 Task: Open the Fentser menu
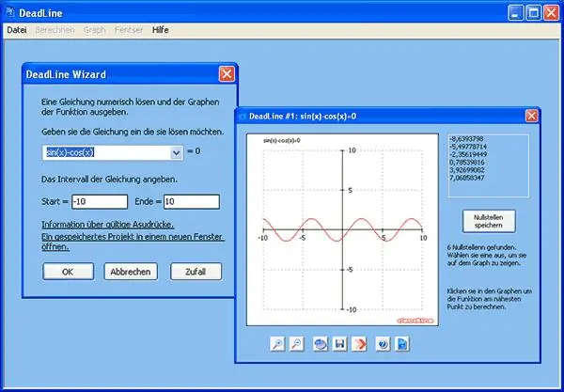(x=129, y=30)
